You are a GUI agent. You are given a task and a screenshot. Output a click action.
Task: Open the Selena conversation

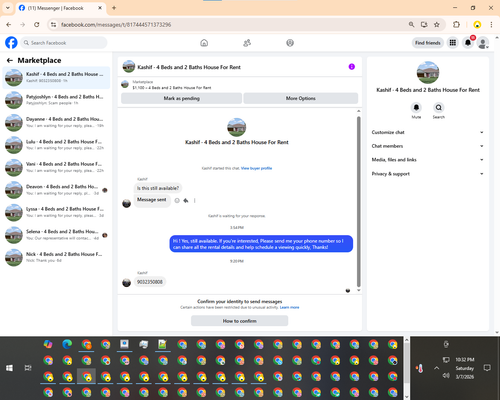56,235
